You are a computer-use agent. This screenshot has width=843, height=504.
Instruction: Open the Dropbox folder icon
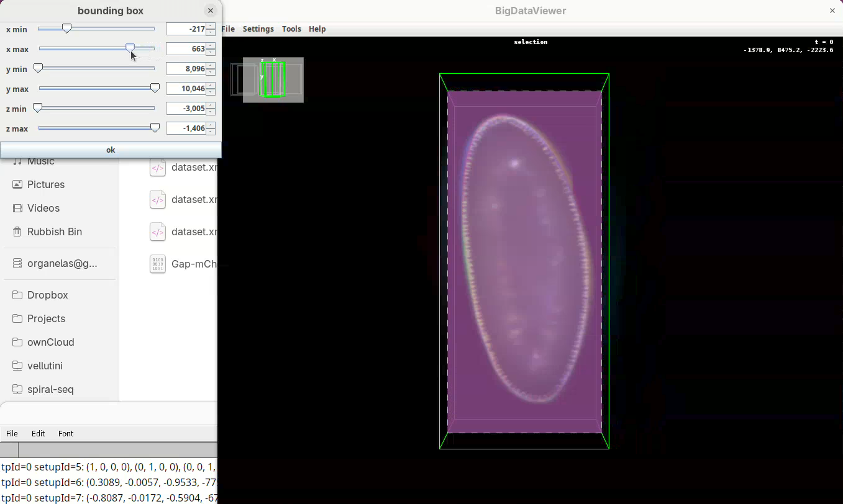click(17, 295)
